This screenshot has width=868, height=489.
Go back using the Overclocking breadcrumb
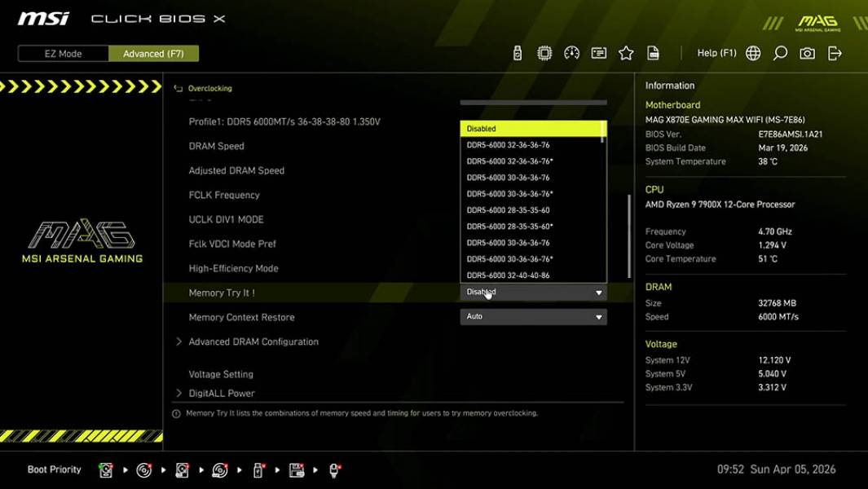(x=209, y=88)
